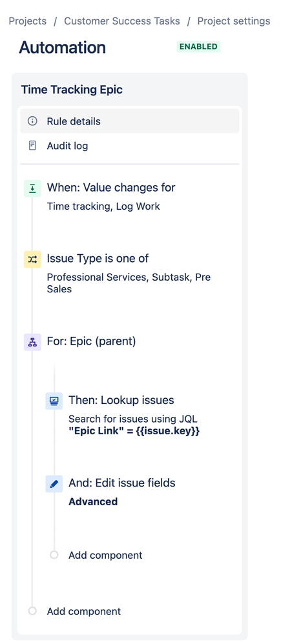Viewport: 281px width, 644px height.
Task: Click the inner Add component circle
Action: [x=54, y=555]
